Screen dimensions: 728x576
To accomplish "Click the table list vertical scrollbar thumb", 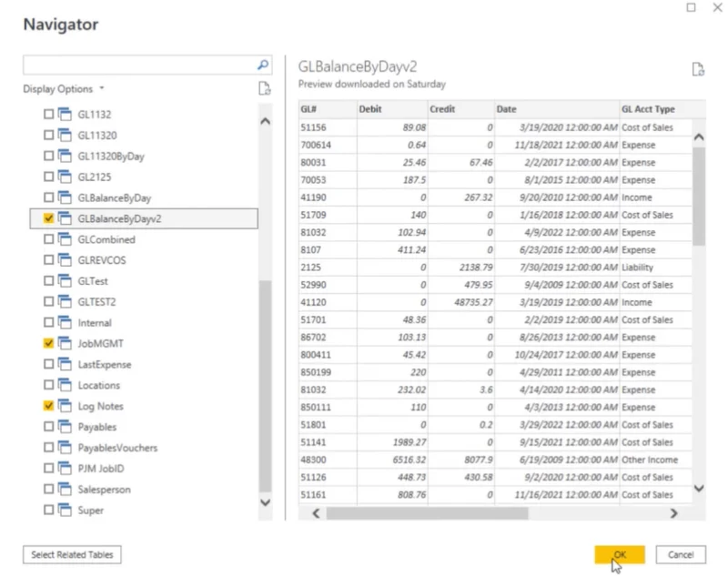I will pos(265,385).
